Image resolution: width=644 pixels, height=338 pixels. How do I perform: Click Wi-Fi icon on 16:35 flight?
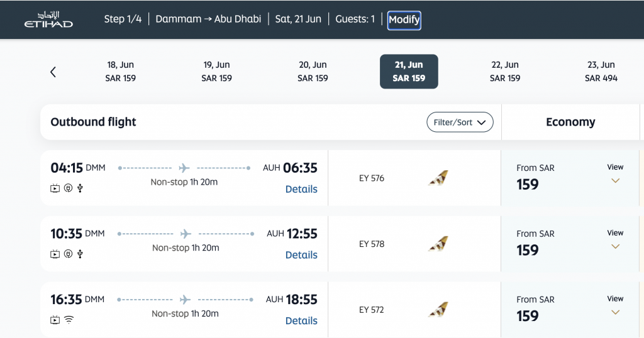[x=69, y=320]
